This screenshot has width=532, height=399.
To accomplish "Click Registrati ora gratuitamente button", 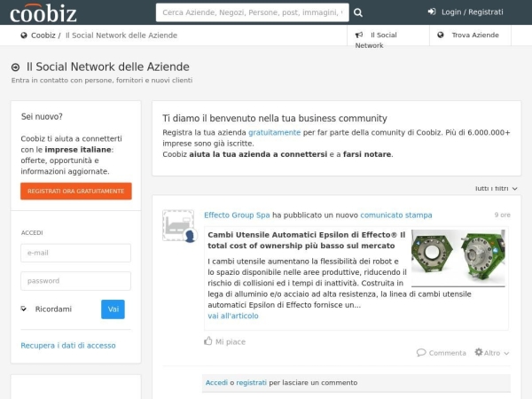I will pyautogui.click(x=76, y=191).
